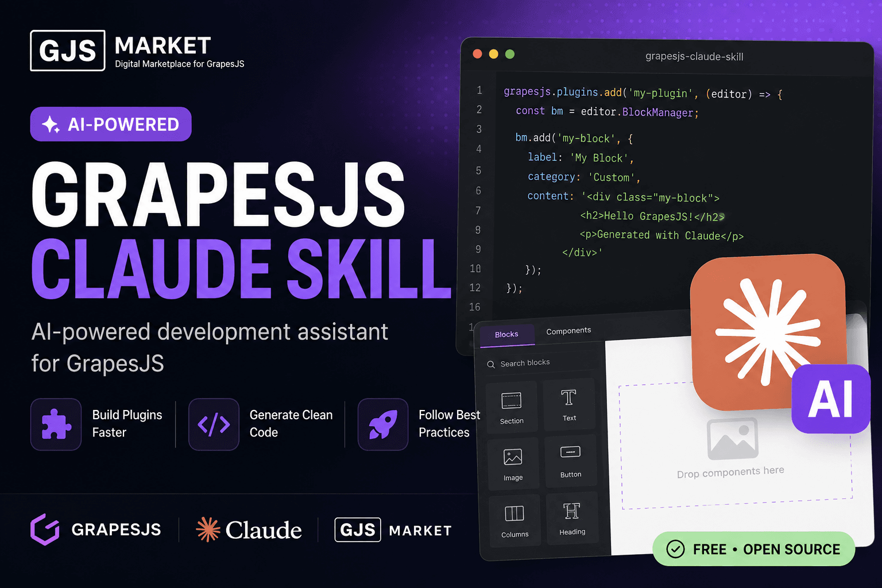Click the GRAPESJS wordmark in footer

(117, 529)
